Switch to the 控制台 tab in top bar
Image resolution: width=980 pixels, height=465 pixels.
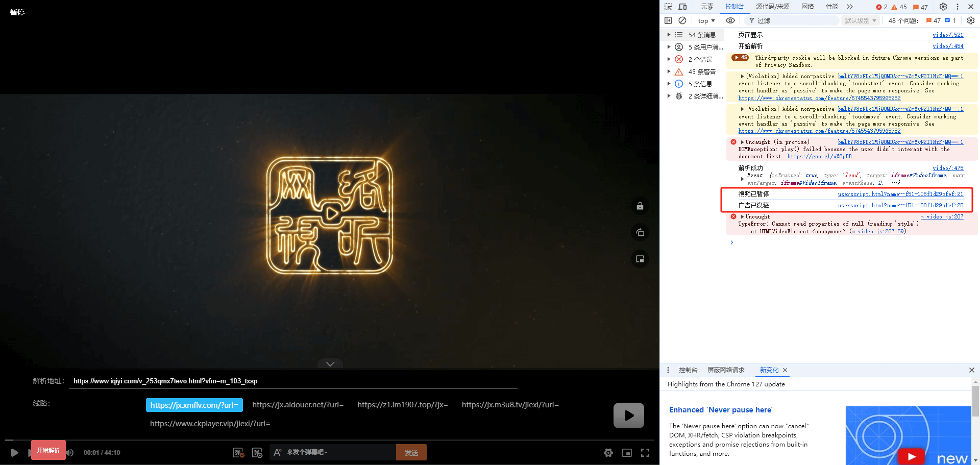734,7
